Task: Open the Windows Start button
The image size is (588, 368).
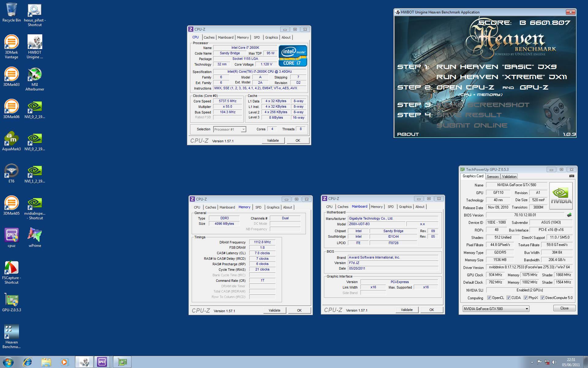Action: tap(8, 362)
